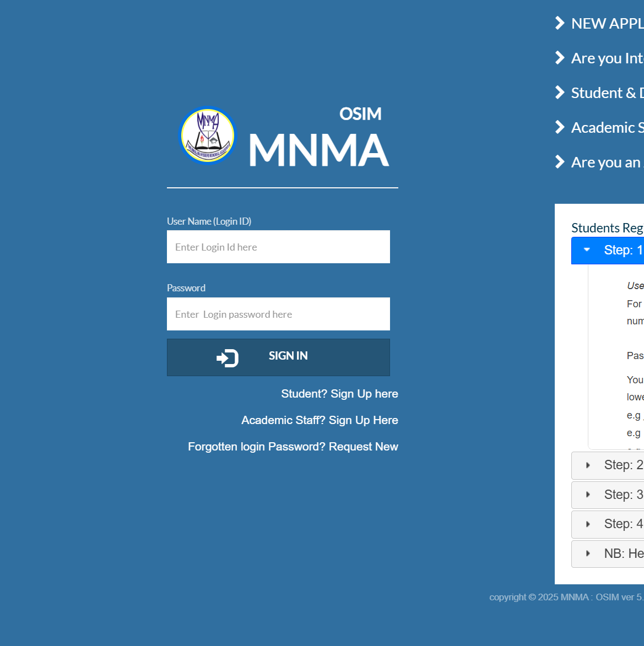Open Academic Staff? Sign Up Here link

(320, 420)
